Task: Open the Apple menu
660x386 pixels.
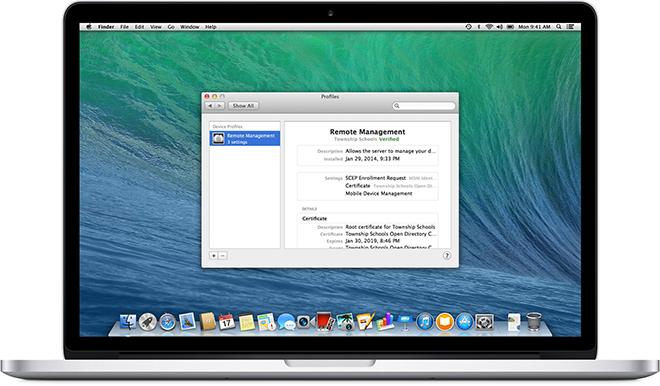Action: 89,27
